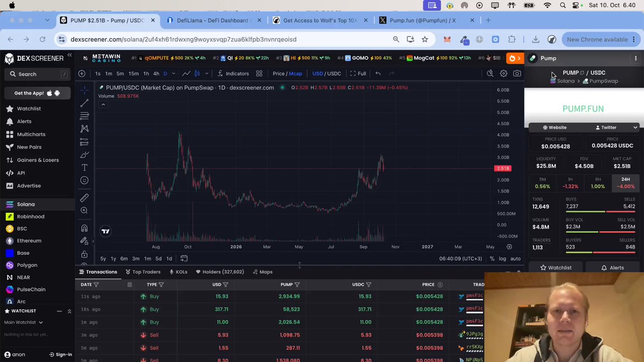Open the Indicators menu
The width and height of the screenshot is (644, 362).
click(233, 73)
